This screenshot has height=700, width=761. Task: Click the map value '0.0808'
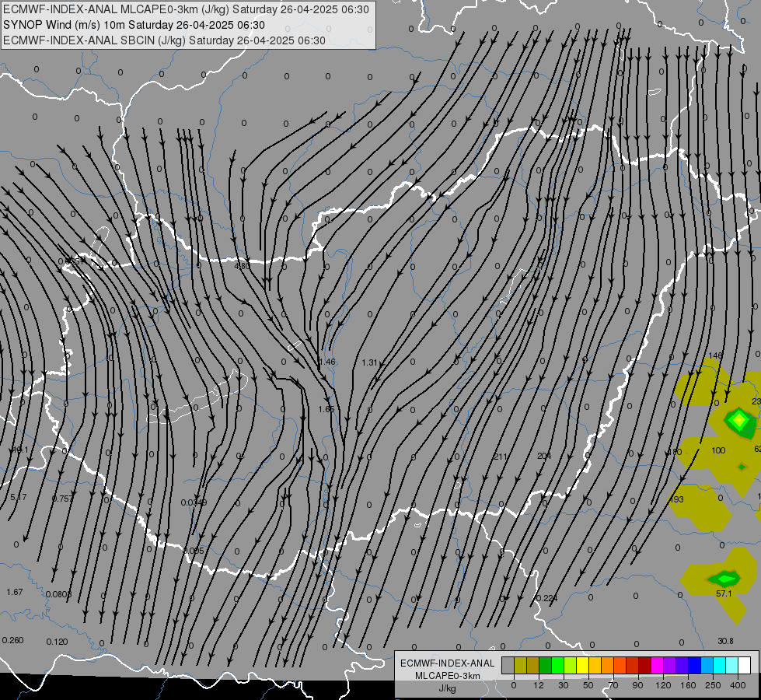point(59,594)
